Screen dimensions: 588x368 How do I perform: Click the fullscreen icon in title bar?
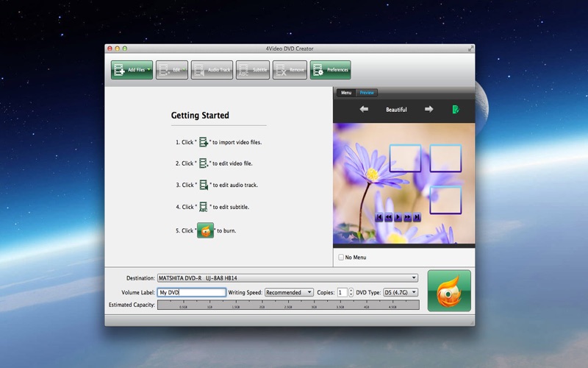470,49
